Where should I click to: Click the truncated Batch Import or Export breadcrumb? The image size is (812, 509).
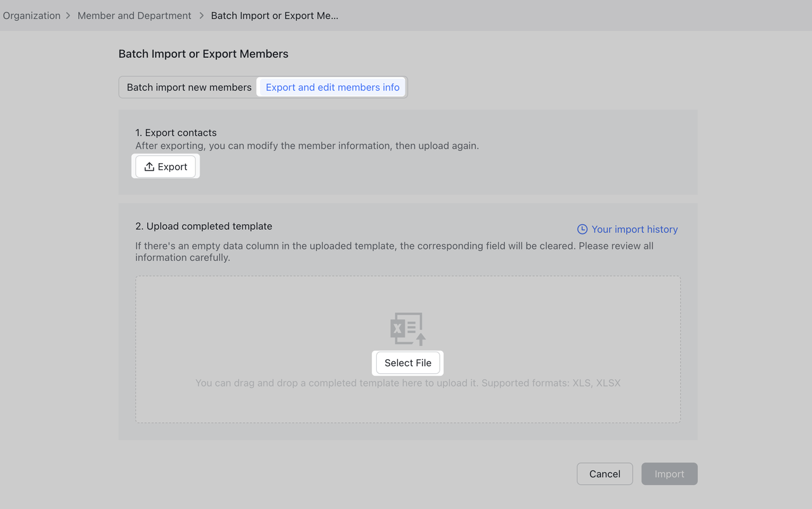274,15
